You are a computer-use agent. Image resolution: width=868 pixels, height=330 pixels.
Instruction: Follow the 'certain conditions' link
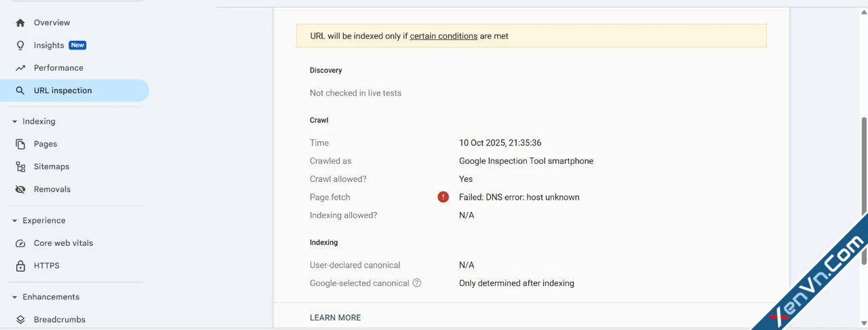click(x=443, y=36)
